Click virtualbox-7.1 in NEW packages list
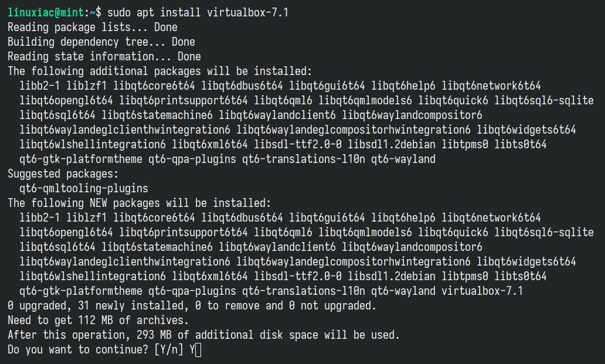The image size is (605, 364). pos(482,291)
